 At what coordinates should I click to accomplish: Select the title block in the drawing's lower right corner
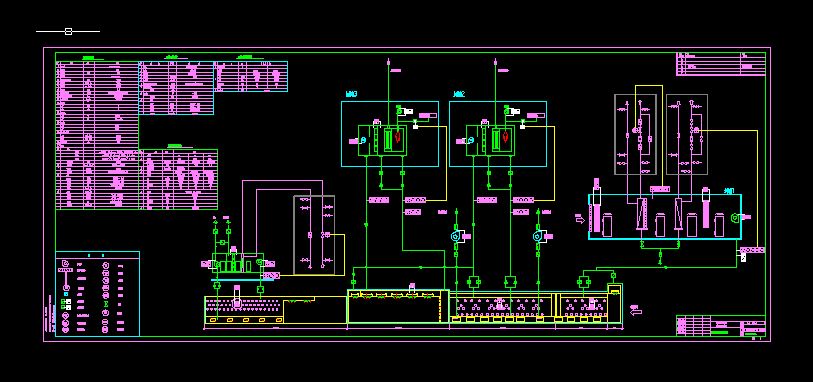(x=721, y=326)
